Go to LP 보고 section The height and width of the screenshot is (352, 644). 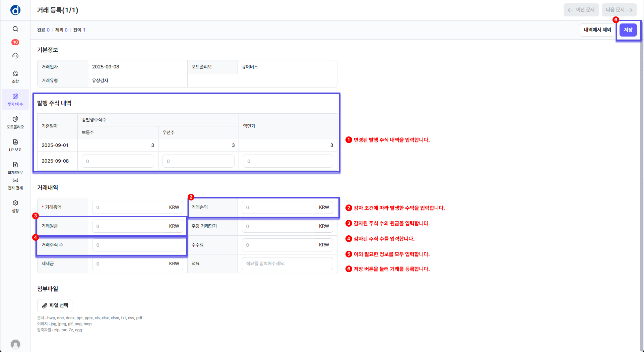(15, 145)
